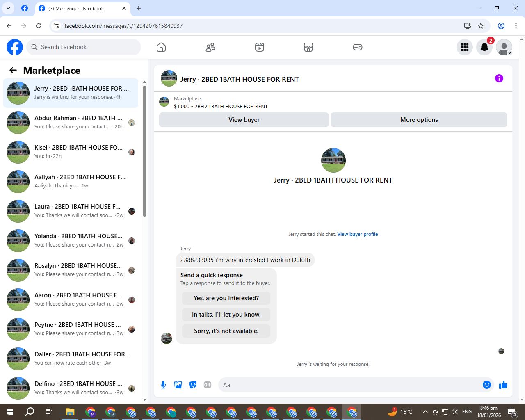Click the More options button

coord(419,120)
